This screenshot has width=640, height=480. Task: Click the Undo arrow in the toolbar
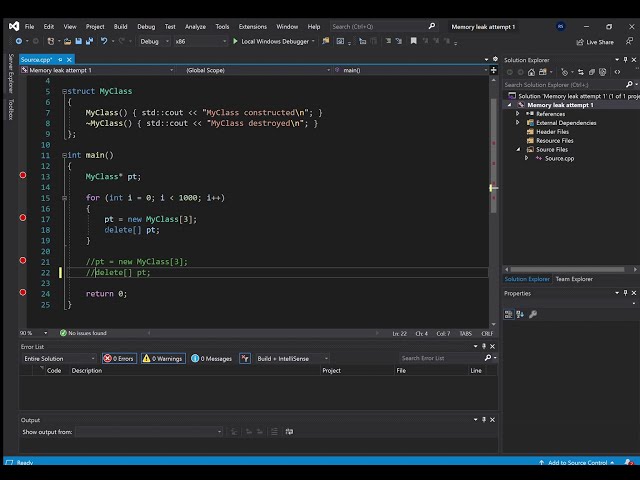pyautogui.click(x=104, y=41)
